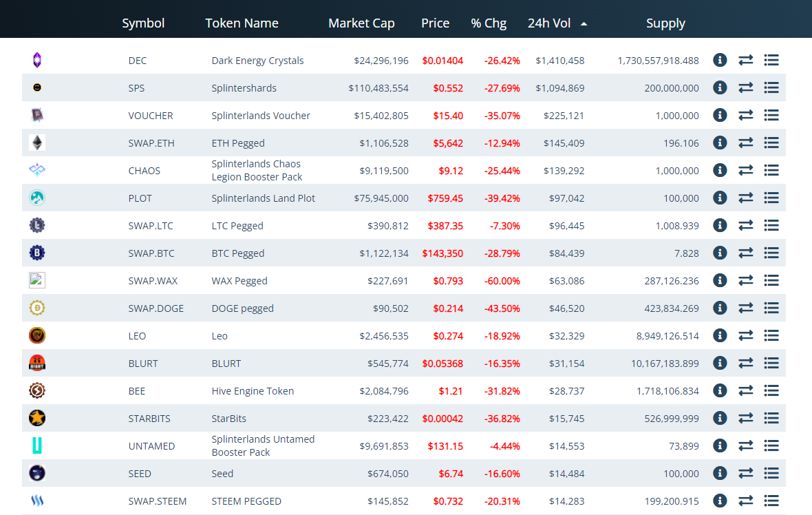Click swap arrows for SWAP.LTC
Screen dimensions: 812x515
[746, 225]
